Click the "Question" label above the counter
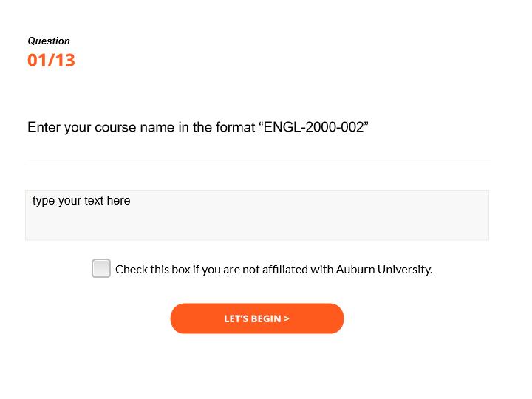 (49, 41)
